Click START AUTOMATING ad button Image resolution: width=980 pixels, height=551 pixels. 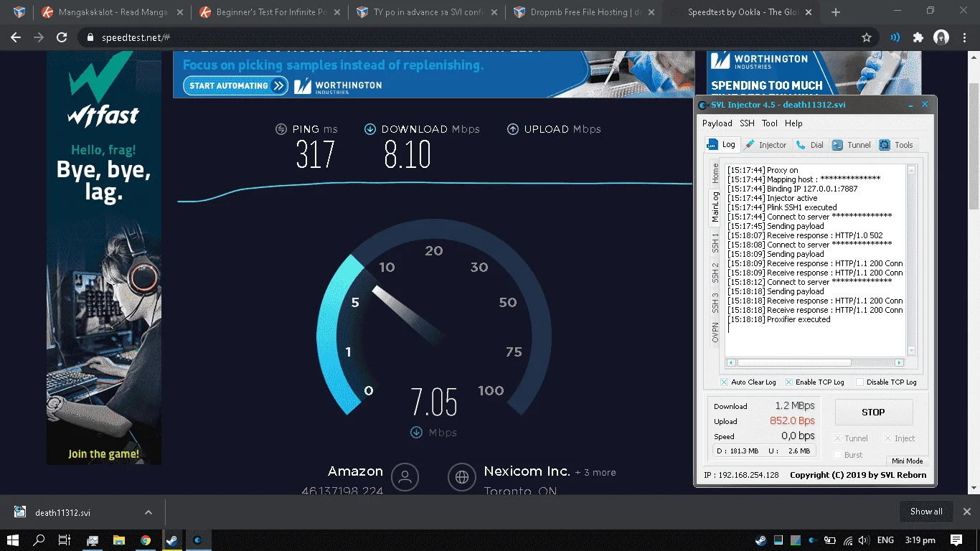236,86
